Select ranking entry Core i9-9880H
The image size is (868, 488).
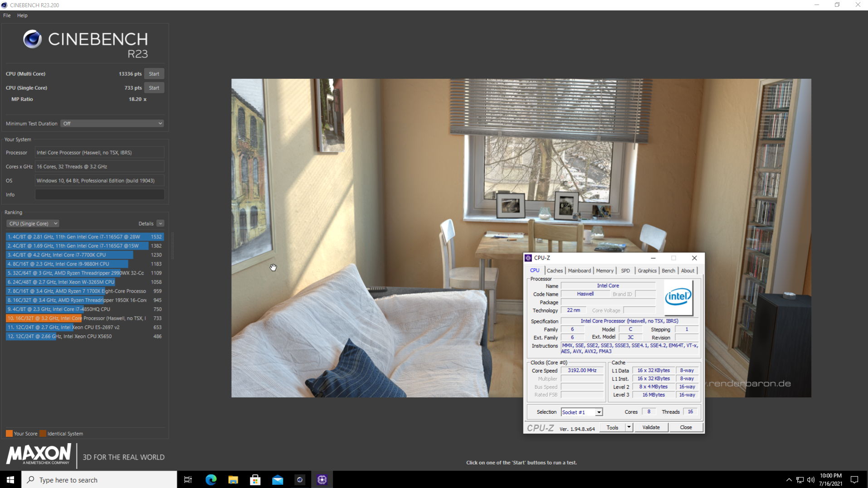coord(85,264)
